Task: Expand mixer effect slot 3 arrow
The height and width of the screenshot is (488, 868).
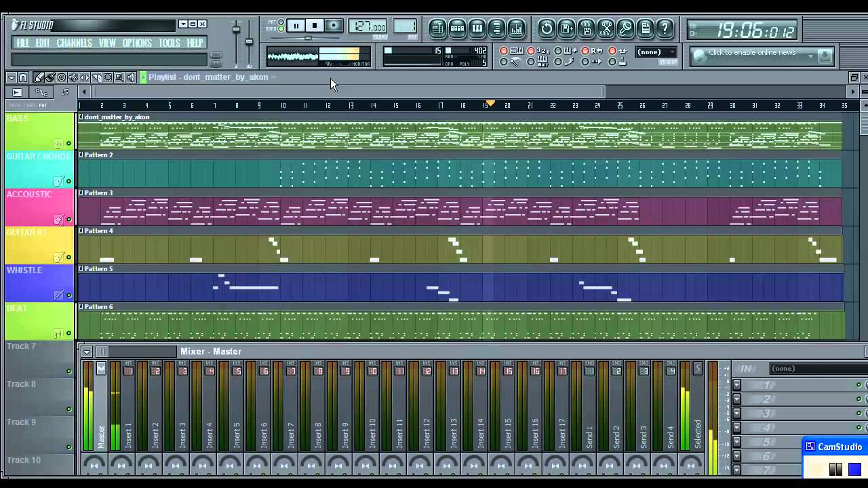Action: (737, 413)
